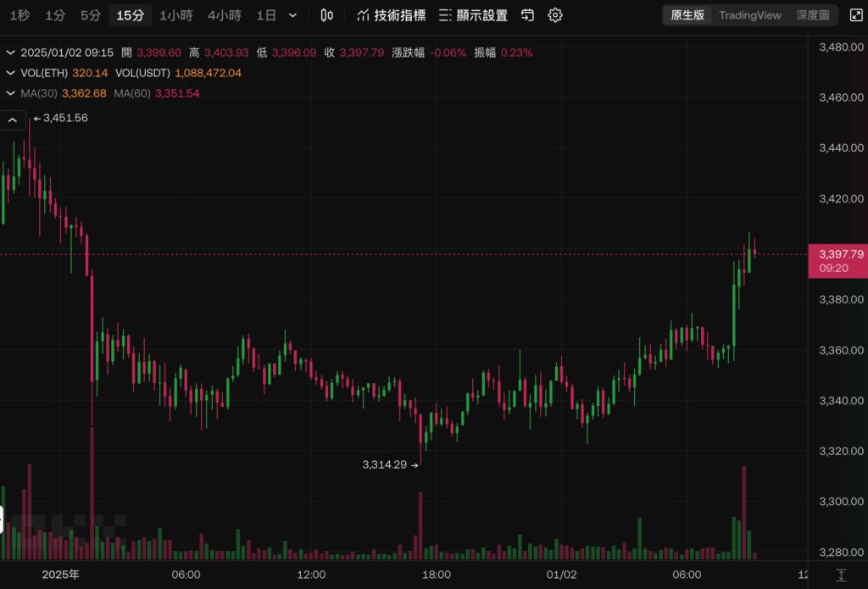The image size is (868, 589).
Task: Select the 1小時 time interval
Action: (175, 15)
